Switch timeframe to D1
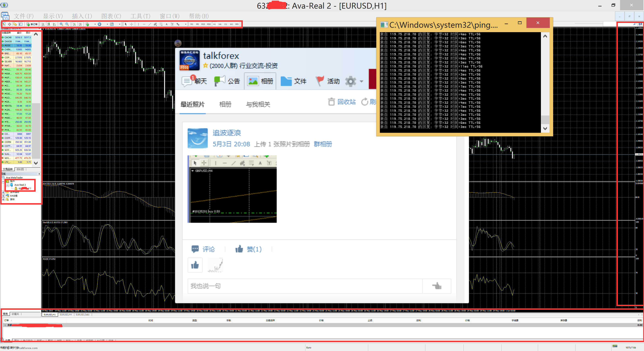This screenshot has width=644, height=351. point(226,24)
